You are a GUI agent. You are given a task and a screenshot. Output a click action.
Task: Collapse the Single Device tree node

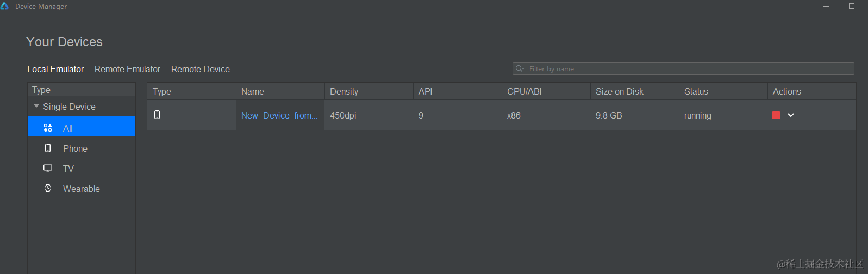[x=36, y=107]
